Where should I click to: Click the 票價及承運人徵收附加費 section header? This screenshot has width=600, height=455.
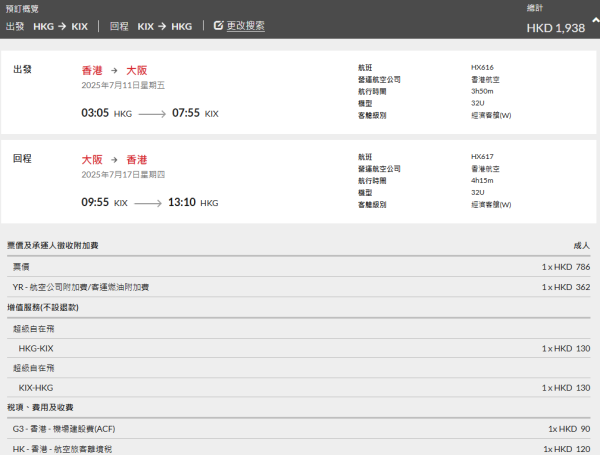pyautogui.click(x=52, y=245)
